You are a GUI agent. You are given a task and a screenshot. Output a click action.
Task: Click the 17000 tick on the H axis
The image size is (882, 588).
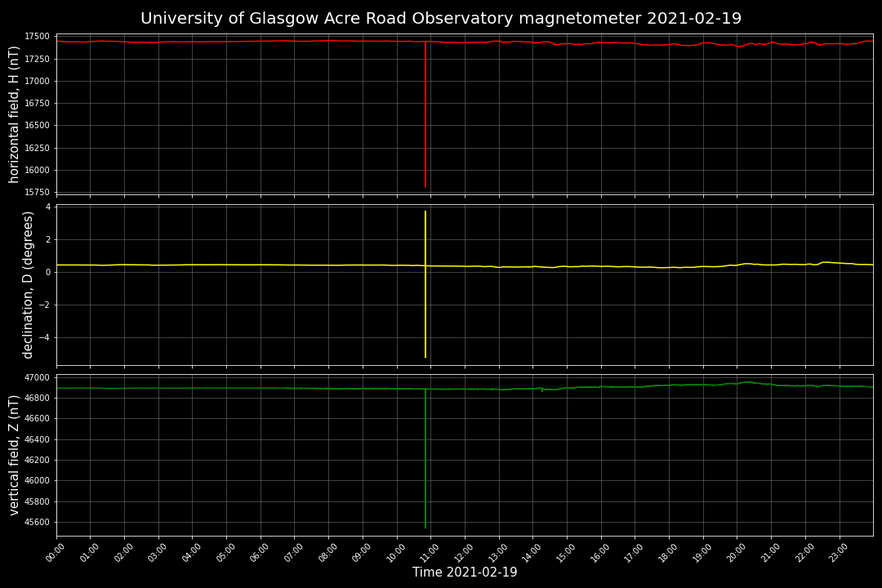37,81
